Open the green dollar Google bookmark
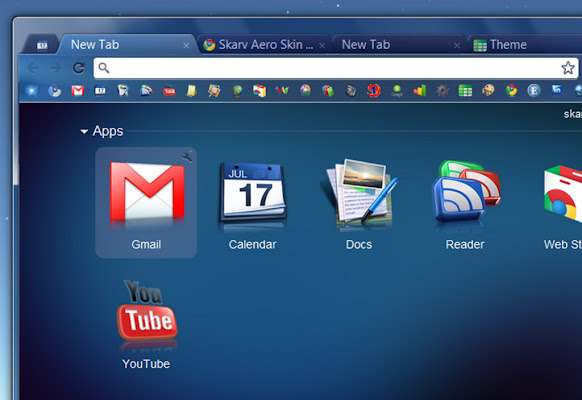The width and height of the screenshot is (582, 400). (x=397, y=91)
